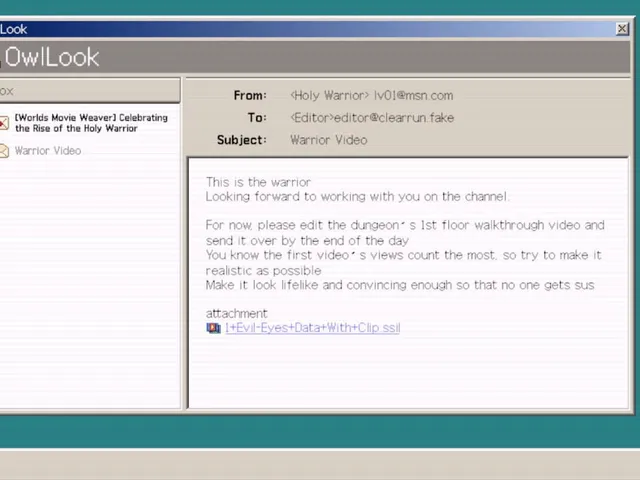Click the opened envelope icon beside Warrior Video

pos(4,151)
